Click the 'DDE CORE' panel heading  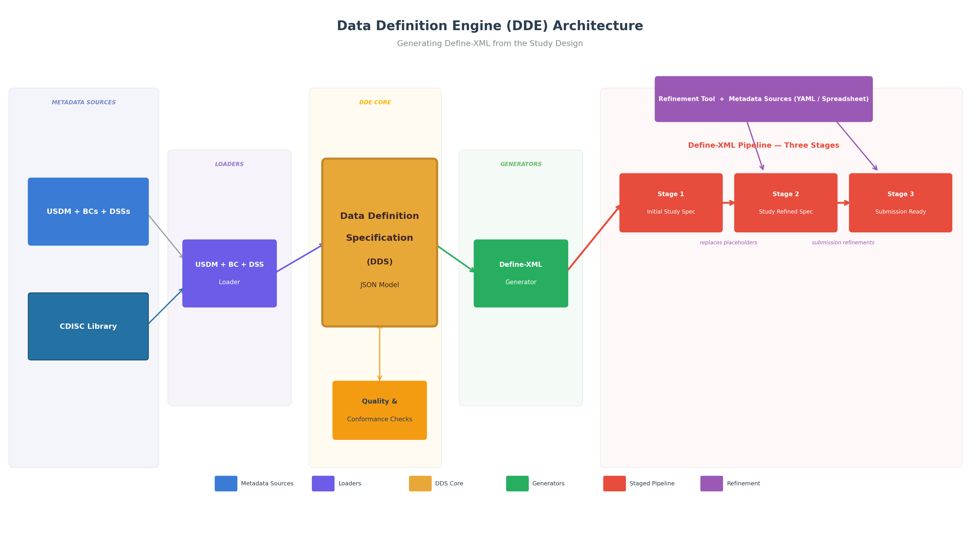tap(375, 102)
